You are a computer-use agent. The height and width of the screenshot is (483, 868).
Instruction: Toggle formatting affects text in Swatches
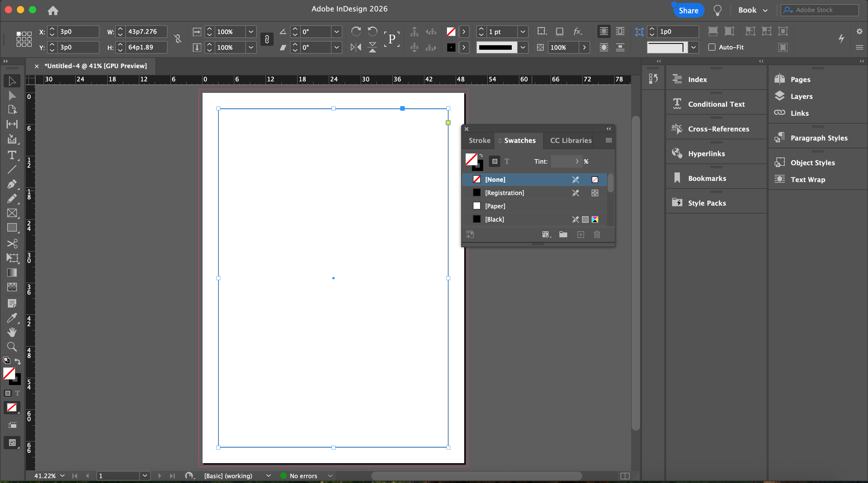[507, 161]
